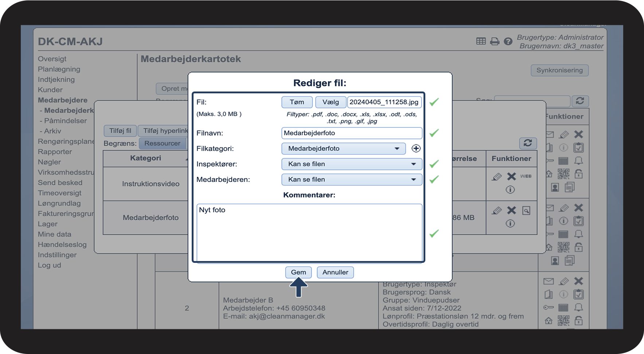Screen dimensions: 644x354
Task: Edit Medarbejder B with the pencil icon
Action: pyautogui.click(x=564, y=281)
